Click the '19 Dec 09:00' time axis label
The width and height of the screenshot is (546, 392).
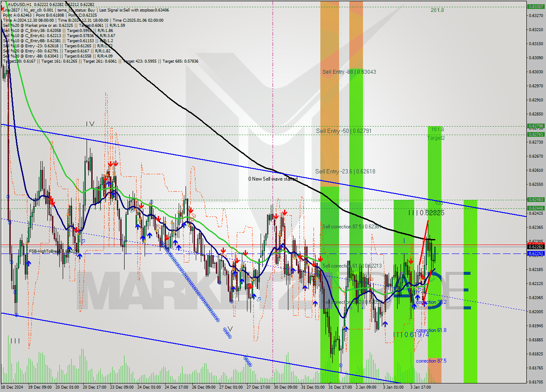coord(41,387)
